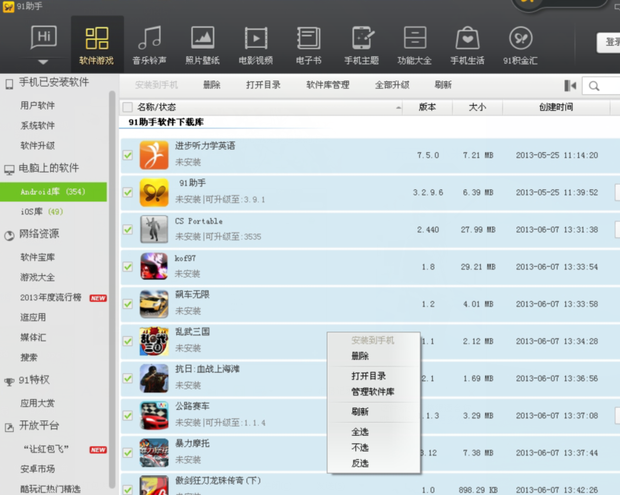Click the search input field
Image resolution: width=620 pixels, height=495 pixels.
pyautogui.click(x=601, y=86)
